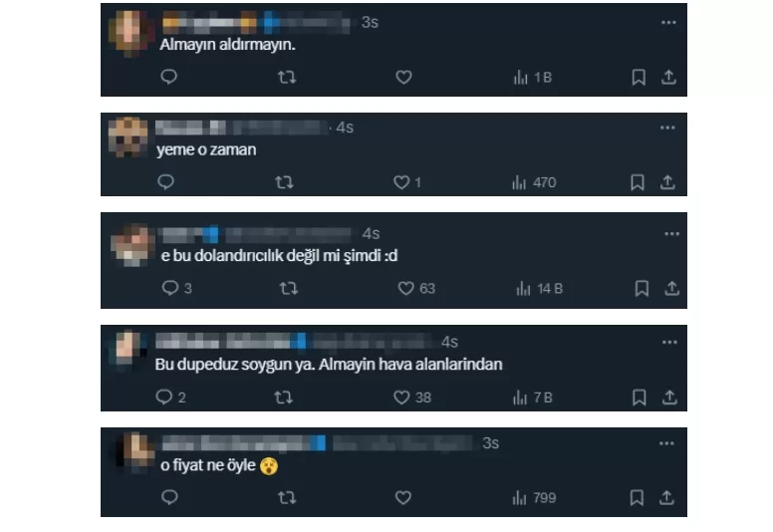Open more options on "Almayın aldırmayın" tweet
Screen dimensions: 773x532
point(668,23)
